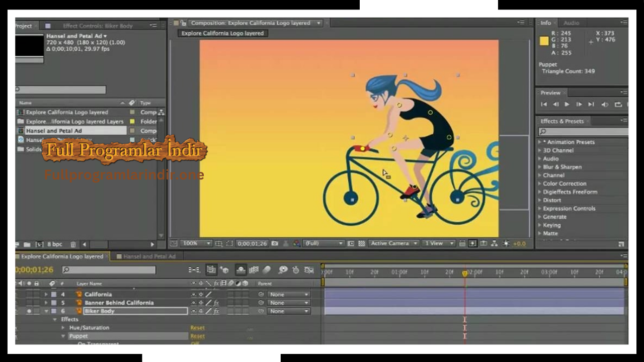Click the fast previews icon in viewer

[x=472, y=243]
